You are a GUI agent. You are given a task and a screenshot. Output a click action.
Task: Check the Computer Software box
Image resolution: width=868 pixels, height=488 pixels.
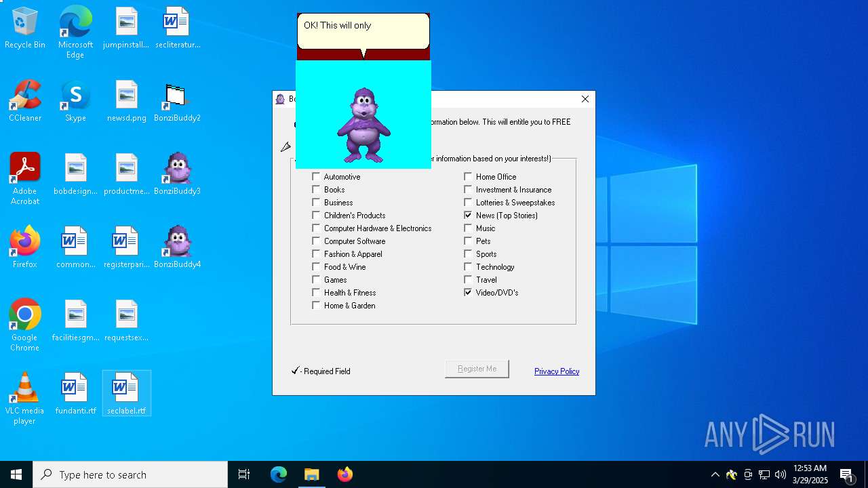(x=316, y=241)
